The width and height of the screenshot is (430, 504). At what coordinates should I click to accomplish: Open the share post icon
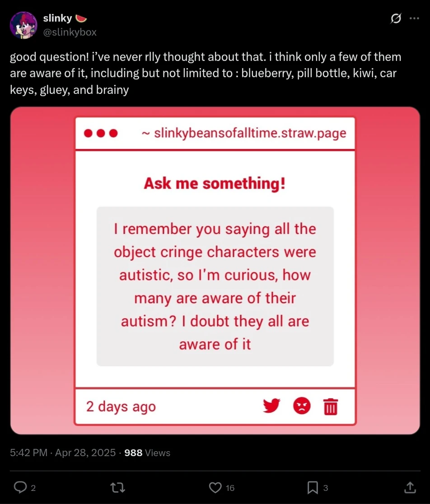pyautogui.click(x=410, y=487)
